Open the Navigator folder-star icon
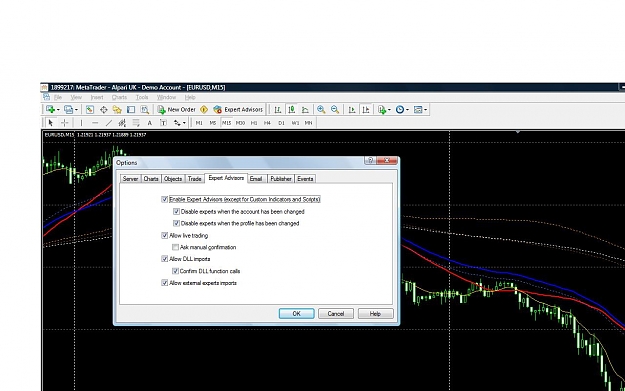The image size is (625, 391). tap(117, 109)
